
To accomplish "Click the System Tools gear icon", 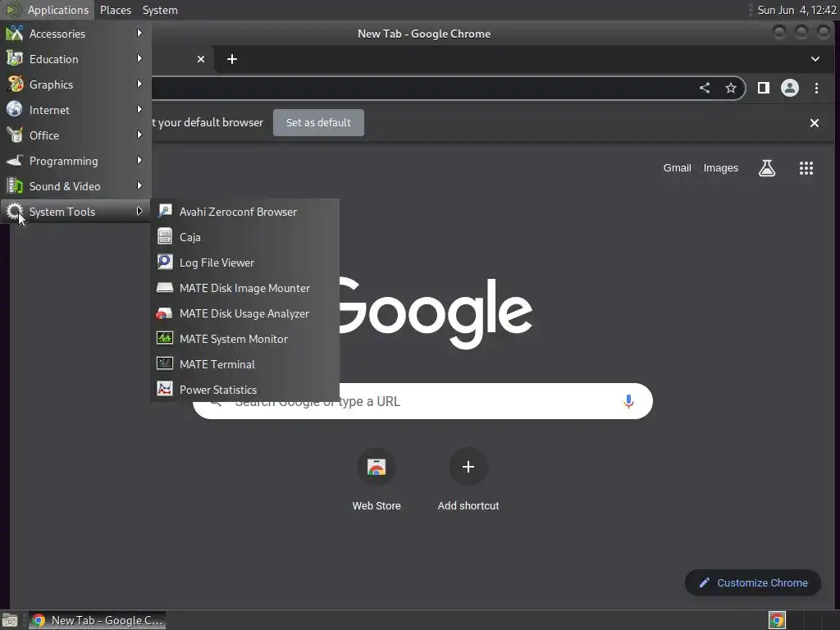I will tap(15, 212).
